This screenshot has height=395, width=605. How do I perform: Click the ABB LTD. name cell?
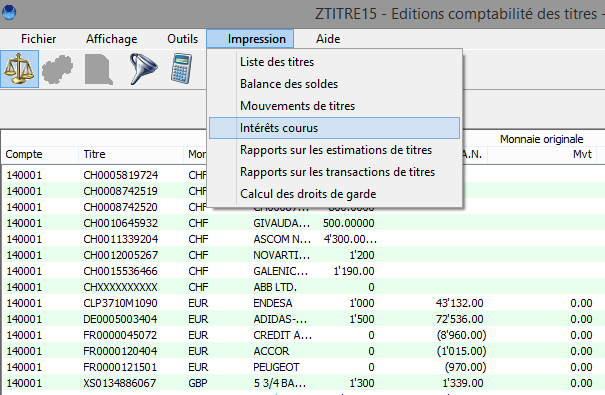click(x=275, y=287)
